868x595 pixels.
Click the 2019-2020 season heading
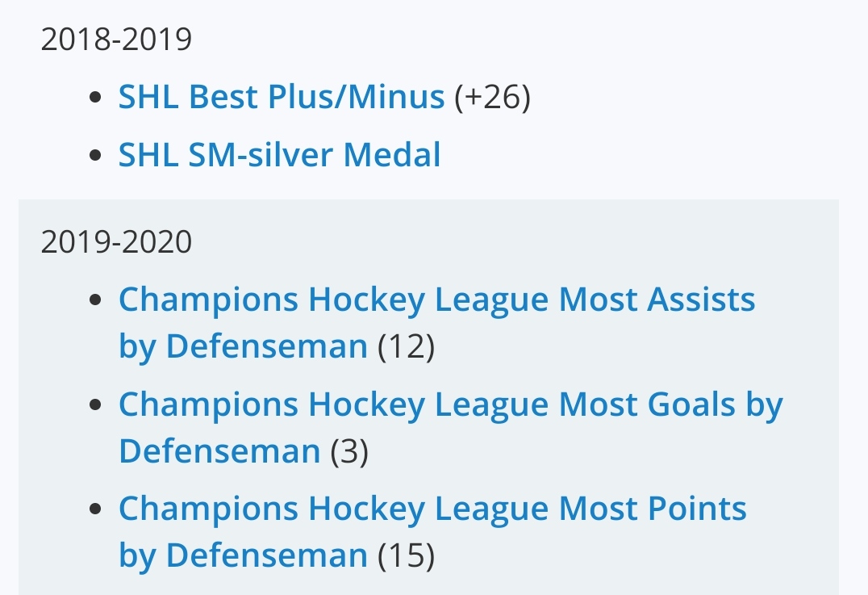coord(116,241)
